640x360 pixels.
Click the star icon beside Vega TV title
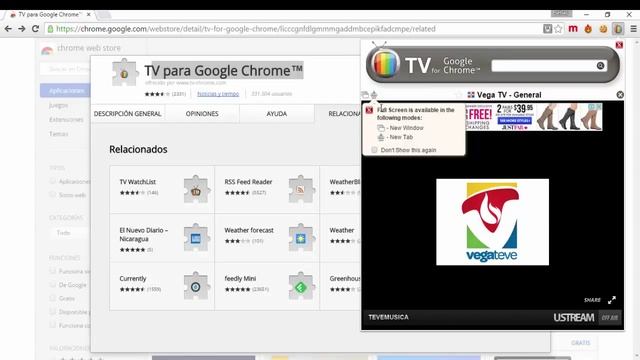pos(458,95)
